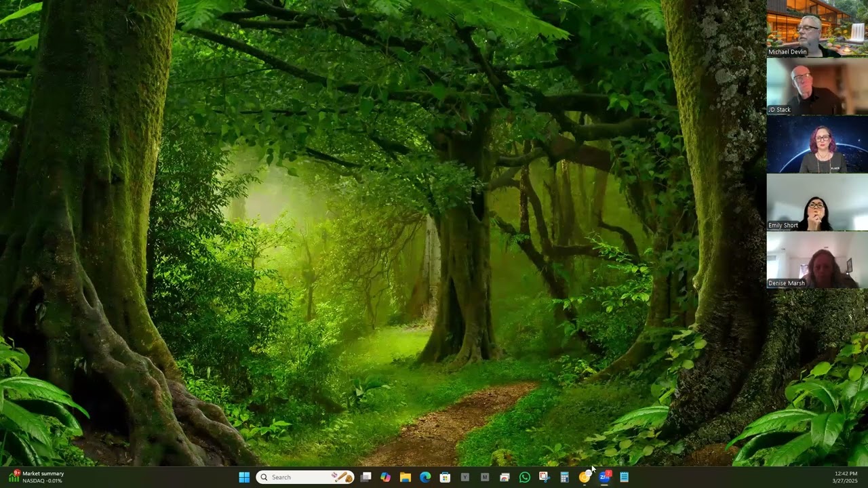The height and width of the screenshot is (488, 868).
Task: Click the Michael Devlin name label
Action: click(x=787, y=52)
